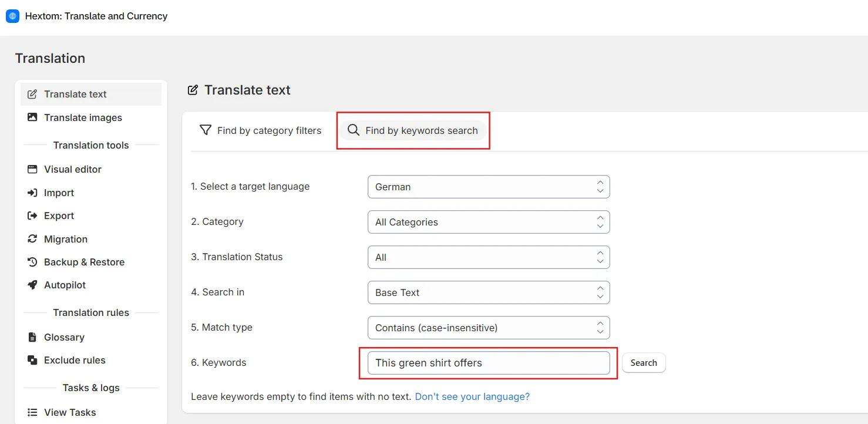Click the Migration refresh icon

click(x=32, y=239)
